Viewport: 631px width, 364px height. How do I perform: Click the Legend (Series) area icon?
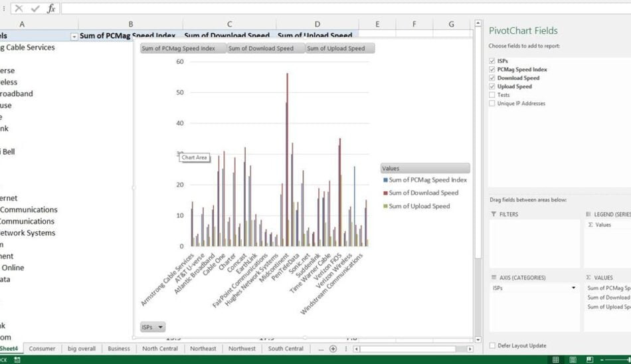(x=588, y=214)
